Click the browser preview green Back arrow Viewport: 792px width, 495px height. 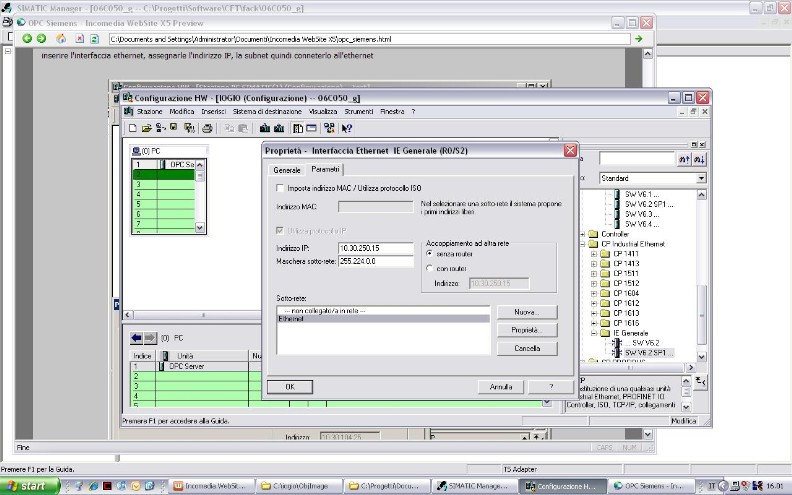[x=27, y=38]
